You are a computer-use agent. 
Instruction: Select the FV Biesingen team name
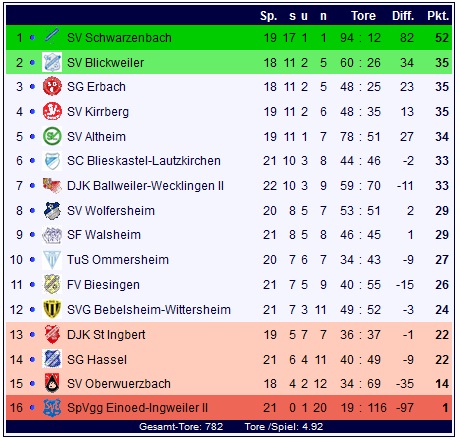[x=103, y=285]
